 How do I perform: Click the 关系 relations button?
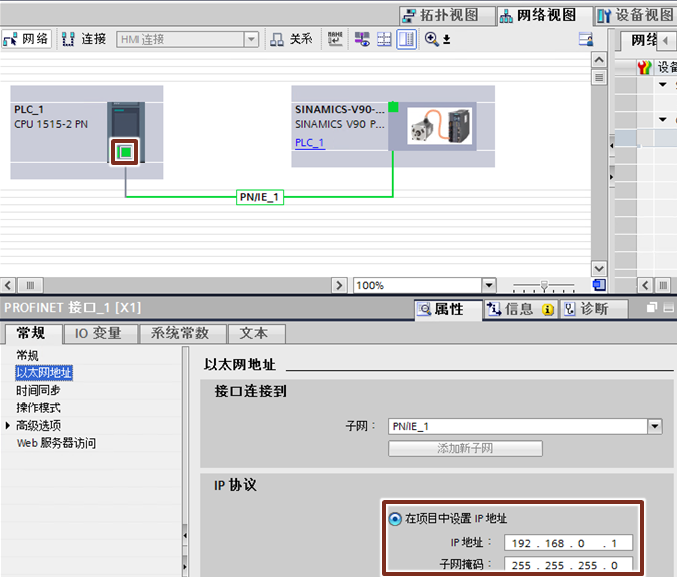point(291,39)
